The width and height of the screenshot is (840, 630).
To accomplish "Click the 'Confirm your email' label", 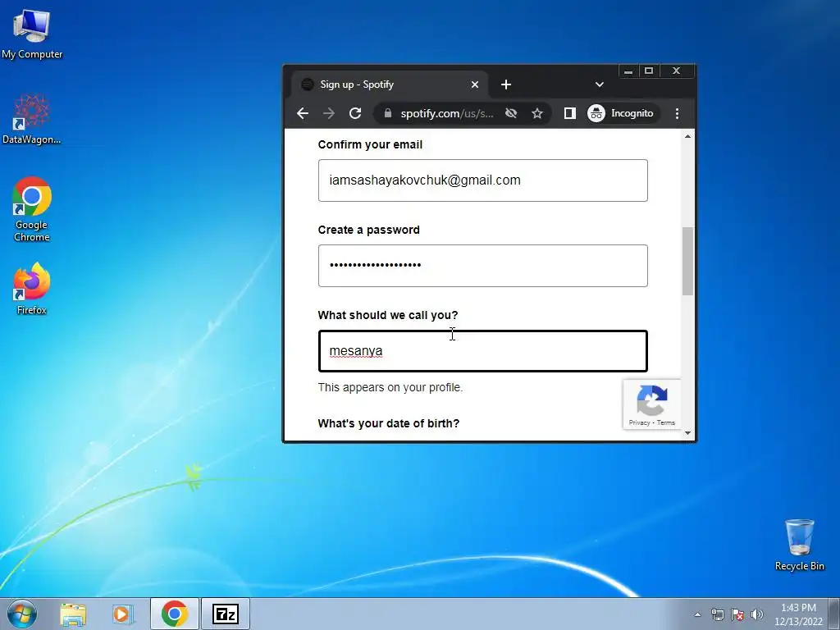I will click(370, 144).
